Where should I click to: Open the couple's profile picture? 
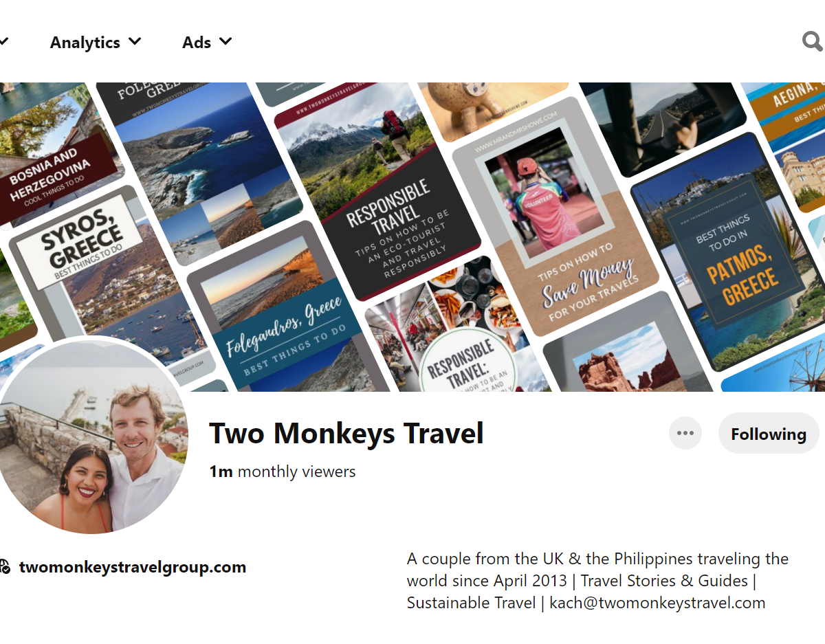click(x=92, y=436)
